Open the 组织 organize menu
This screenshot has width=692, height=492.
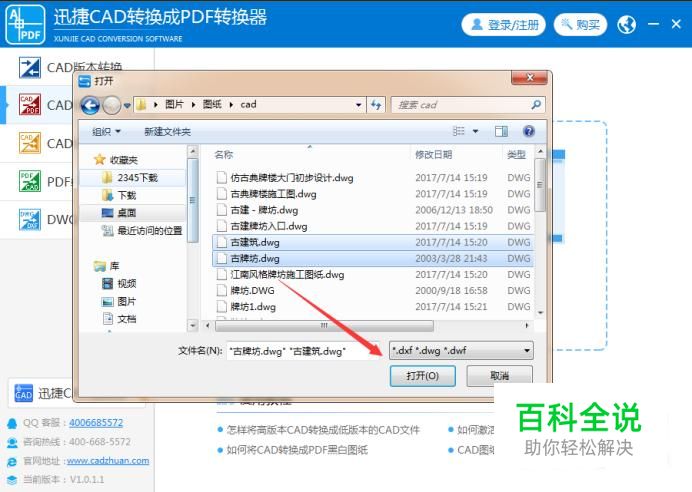[x=106, y=131]
